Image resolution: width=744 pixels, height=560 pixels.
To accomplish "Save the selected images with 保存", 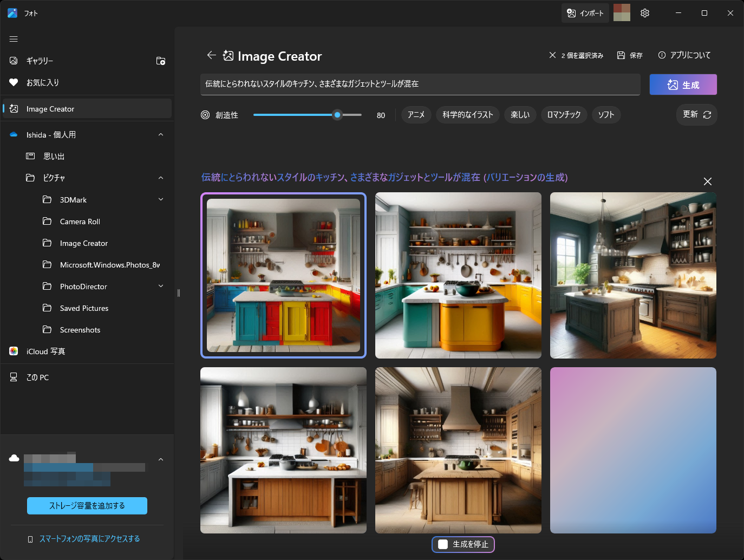I will pyautogui.click(x=630, y=55).
